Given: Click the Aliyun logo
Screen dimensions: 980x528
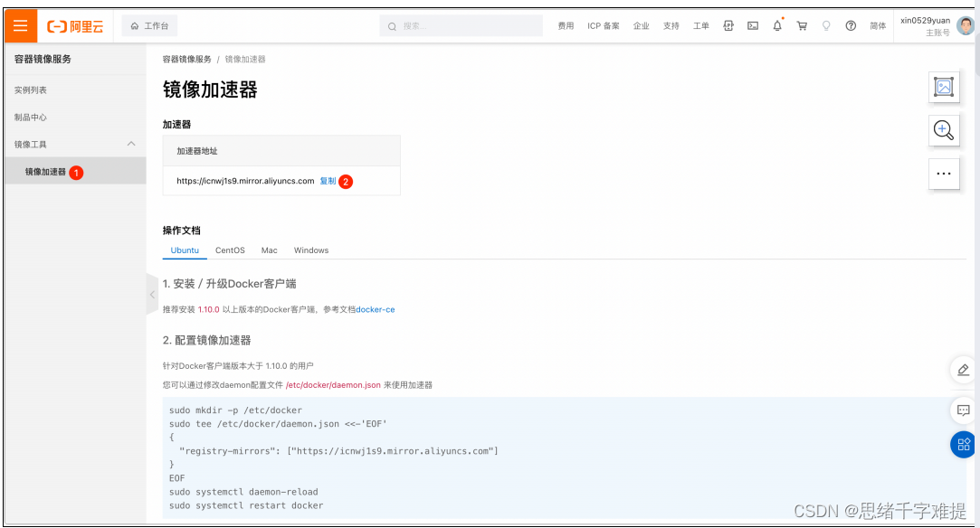Looking at the screenshot, I should (75, 26).
